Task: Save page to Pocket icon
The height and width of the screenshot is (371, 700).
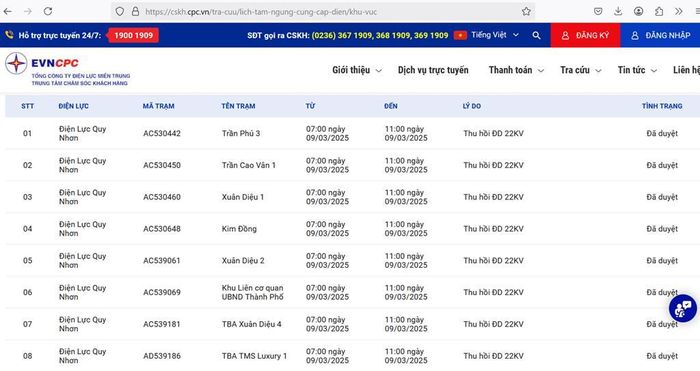Action: pos(598,11)
